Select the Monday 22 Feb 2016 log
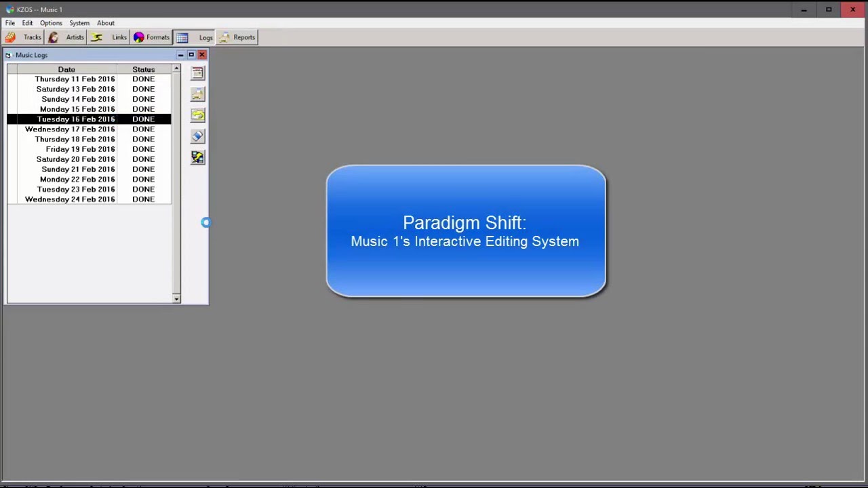 89,180
